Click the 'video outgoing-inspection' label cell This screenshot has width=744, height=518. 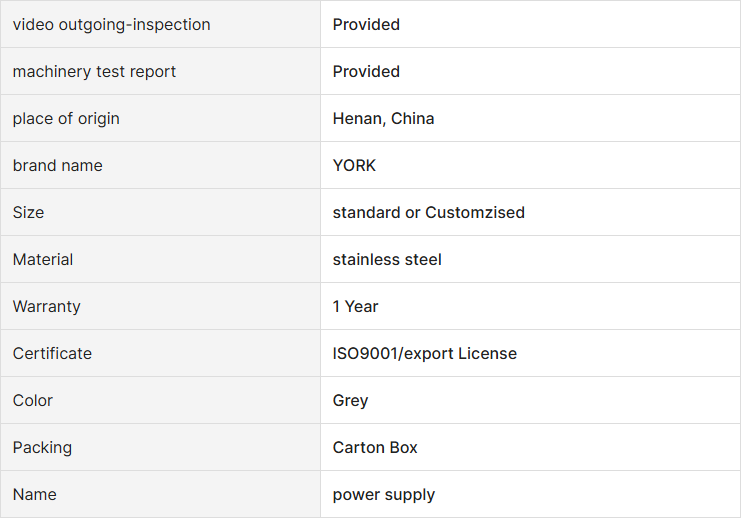point(111,24)
